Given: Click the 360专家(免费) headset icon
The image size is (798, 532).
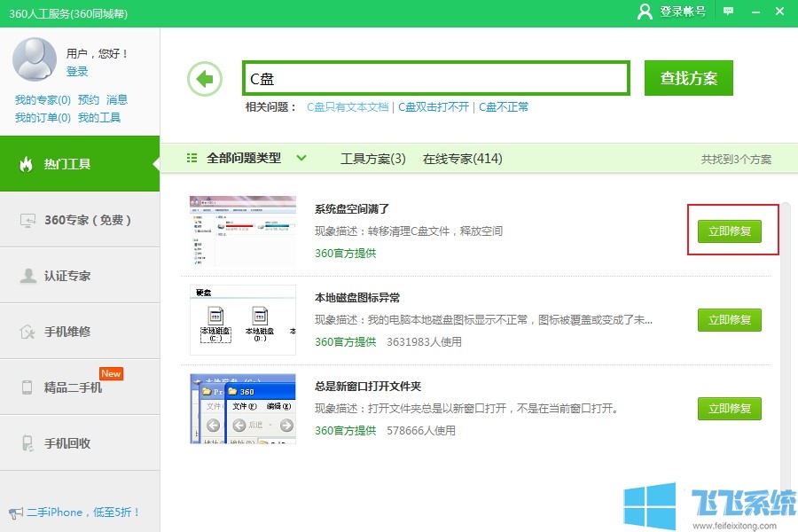Looking at the screenshot, I should click(27, 221).
